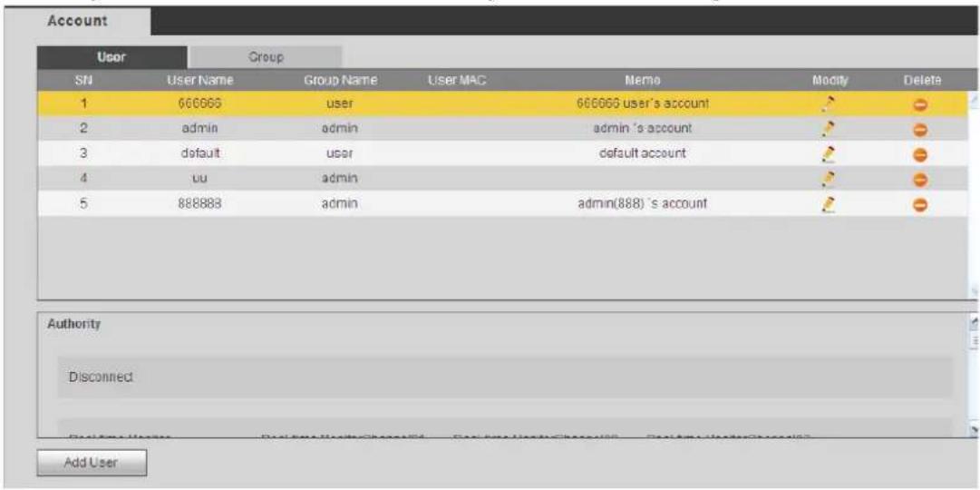
Task: Click the memo 'admin(888) 's account'
Action: tap(643, 203)
